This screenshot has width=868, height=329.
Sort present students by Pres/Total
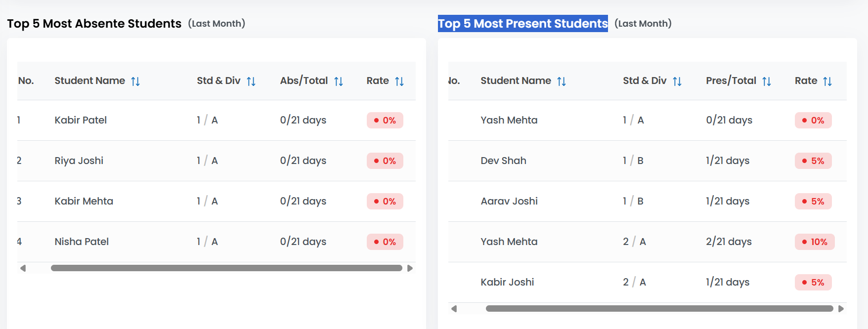point(766,81)
